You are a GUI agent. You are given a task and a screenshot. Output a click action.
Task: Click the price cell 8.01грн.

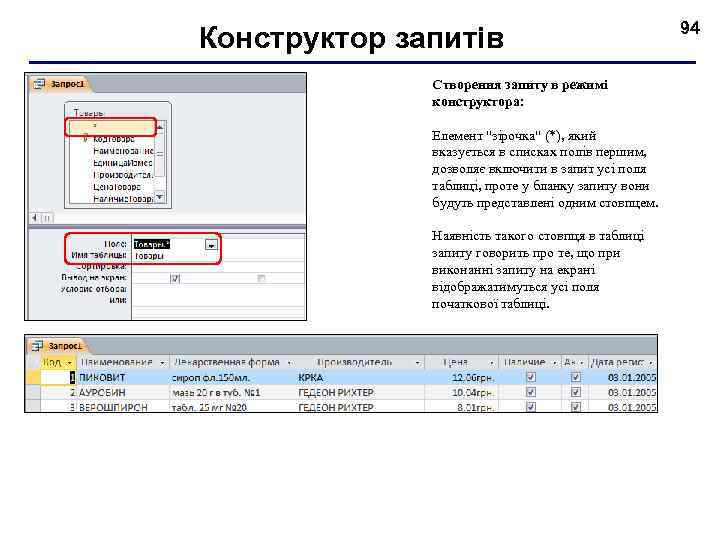click(462, 407)
